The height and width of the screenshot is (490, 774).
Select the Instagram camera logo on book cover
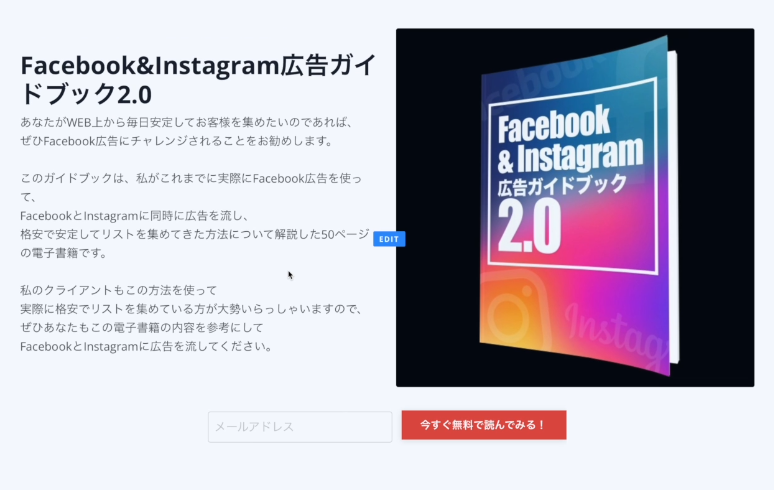513,313
